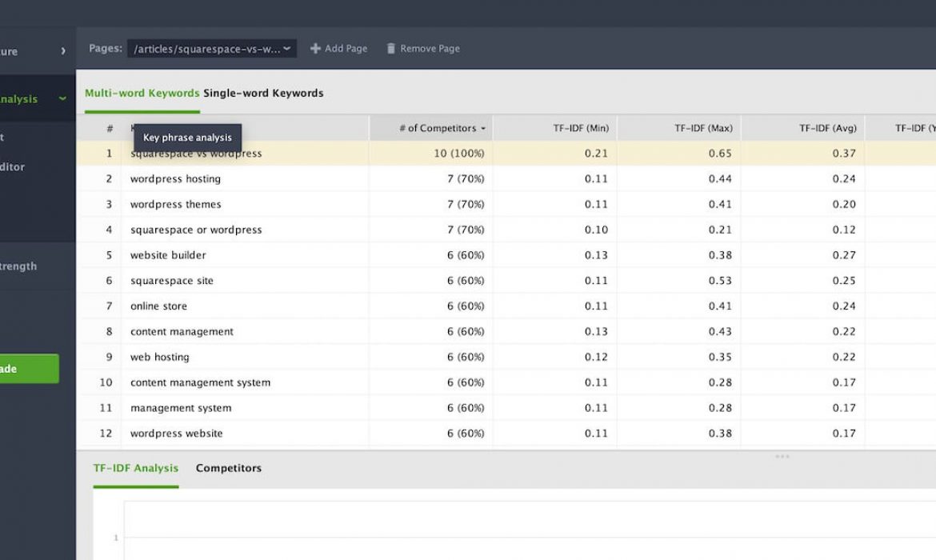This screenshot has height=560, width=936.
Task: Open the TF-IDF Analysis tab
Action: [135, 468]
